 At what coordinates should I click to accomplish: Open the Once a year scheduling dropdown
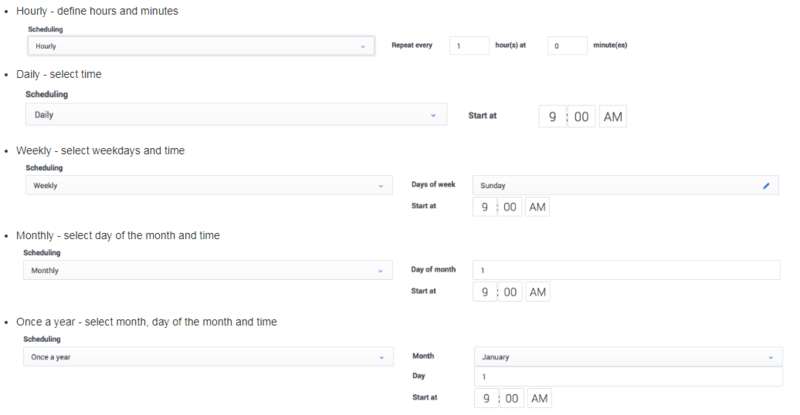(x=207, y=357)
